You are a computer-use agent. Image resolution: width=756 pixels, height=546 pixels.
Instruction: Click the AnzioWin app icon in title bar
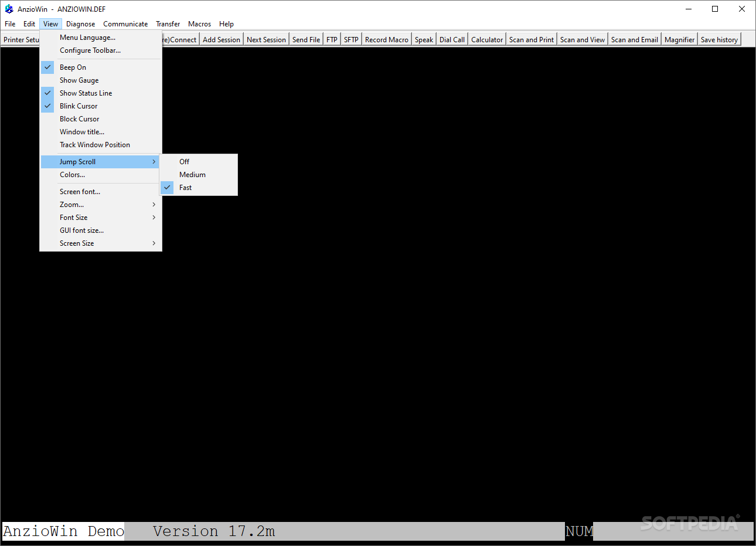point(9,9)
